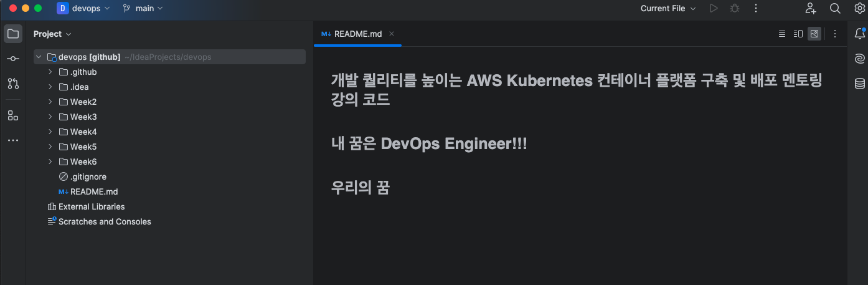This screenshot has width=868, height=285.
Task: Open the Project view dropdown
Action: pos(52,34)
